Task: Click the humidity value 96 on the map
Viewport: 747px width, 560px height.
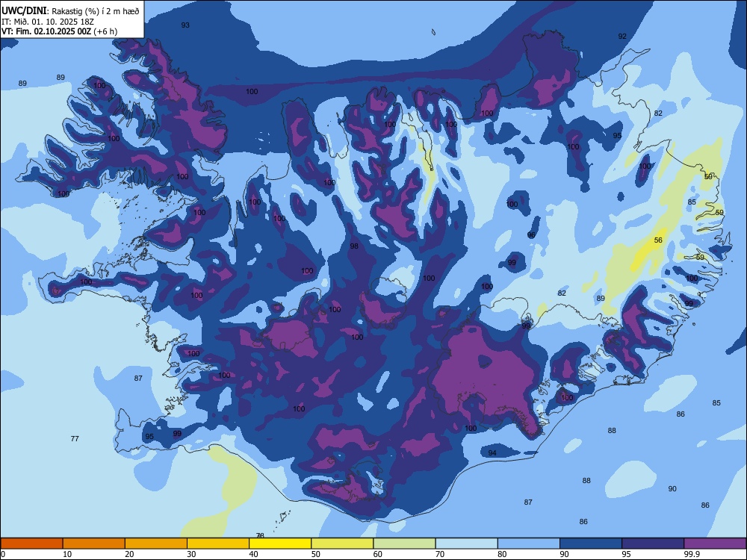Action: point(531,235)
